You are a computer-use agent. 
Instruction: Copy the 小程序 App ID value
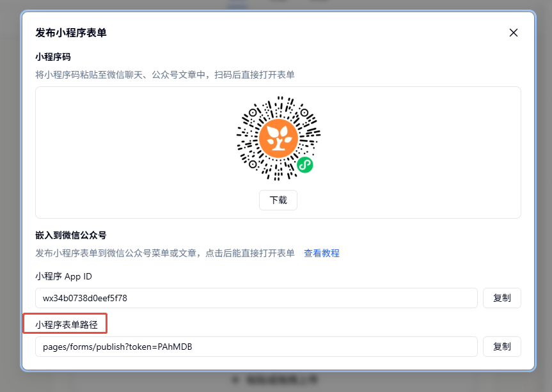501,298
